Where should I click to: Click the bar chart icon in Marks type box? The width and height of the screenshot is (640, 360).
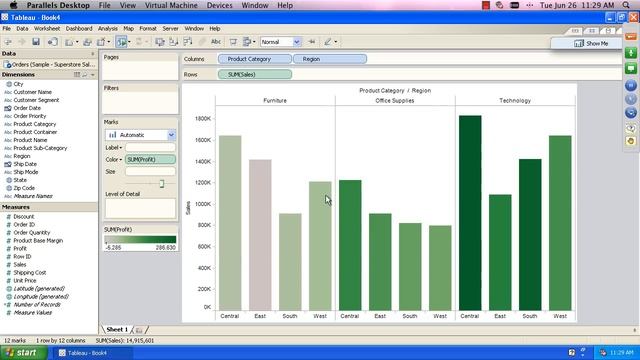click(113, 135)
